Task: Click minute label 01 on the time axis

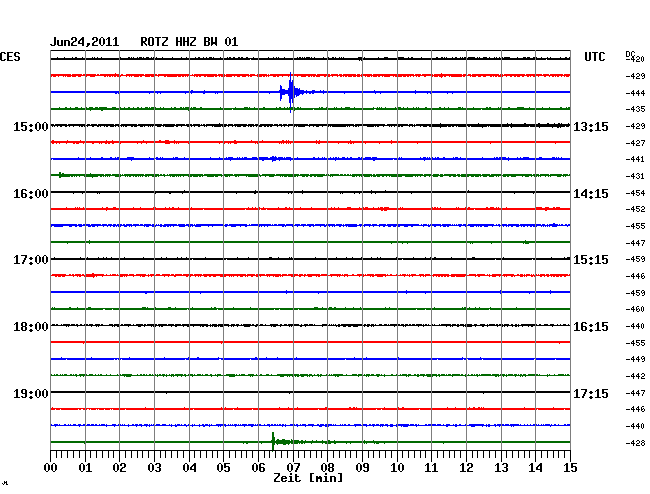Action: click(85, 468)
